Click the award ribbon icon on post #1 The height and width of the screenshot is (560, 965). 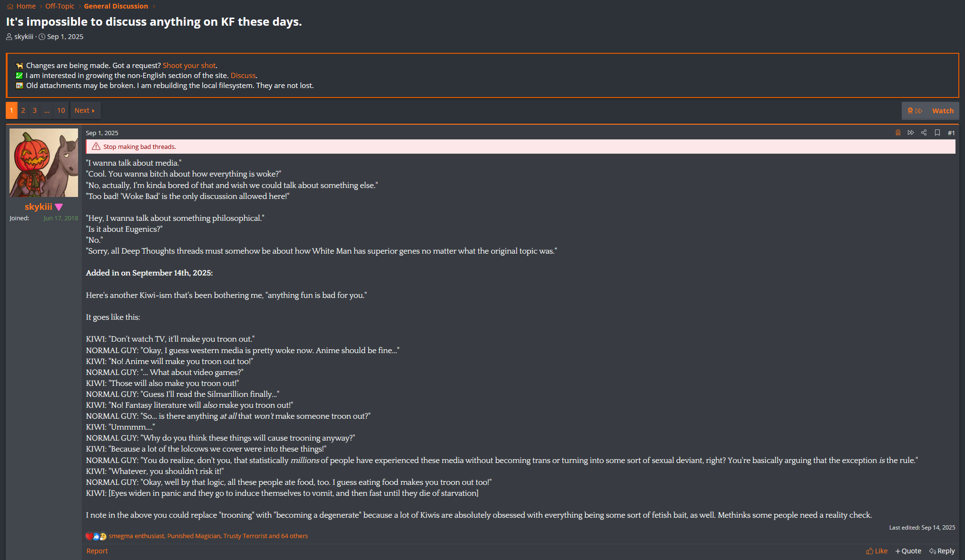[x=898, y=133]
